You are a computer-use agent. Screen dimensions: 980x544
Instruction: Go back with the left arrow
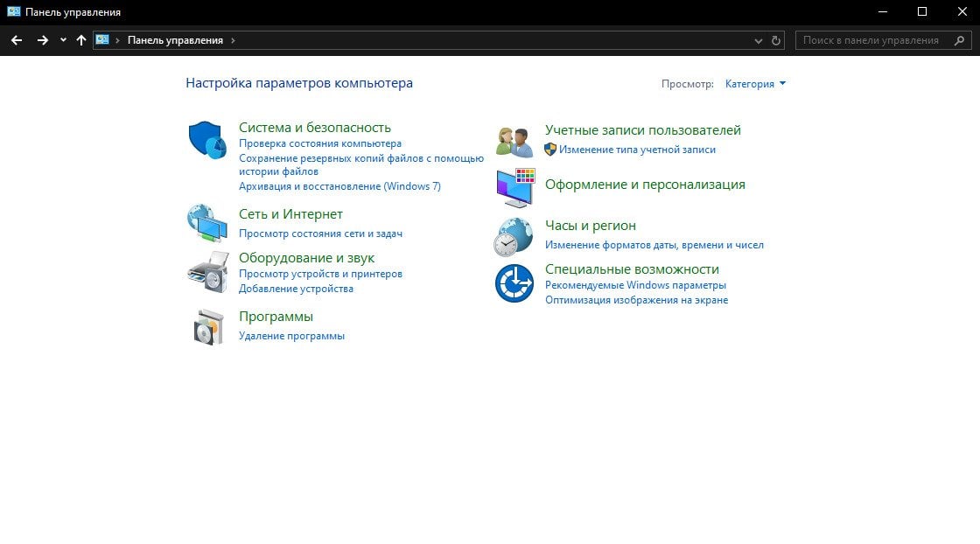17,40
